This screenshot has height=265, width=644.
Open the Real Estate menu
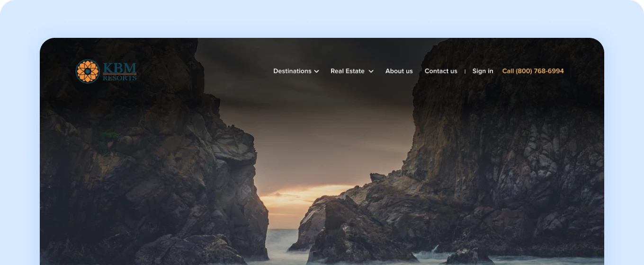click(348, 71)
